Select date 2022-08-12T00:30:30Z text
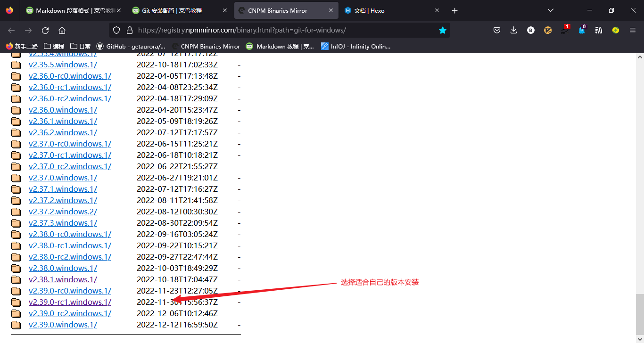The image size is (644, 343). tap(177, 212)
